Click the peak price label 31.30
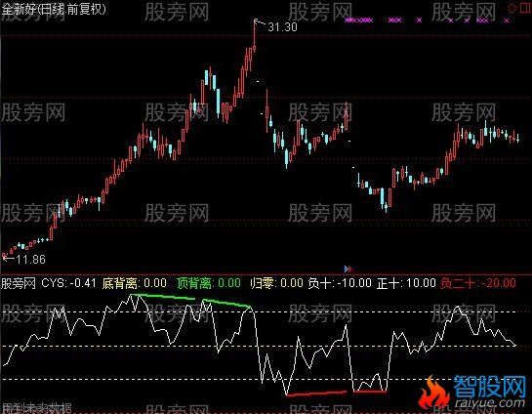The height and width of the screenshot is (414, 532). [282, 26]
